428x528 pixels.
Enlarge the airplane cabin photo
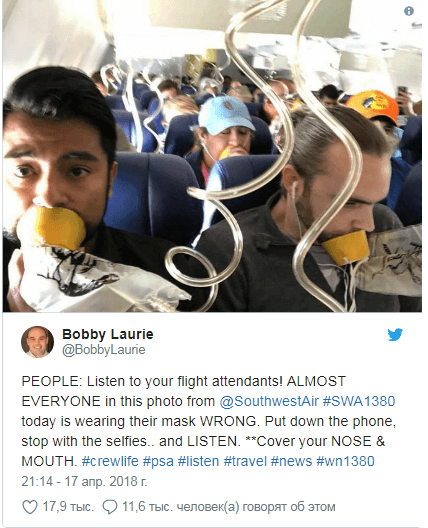tap(212, 156)
